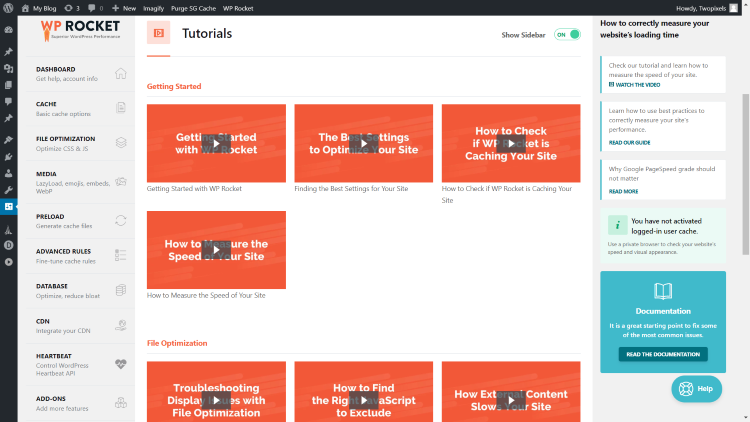Click the Media images icon

[121, 181]
